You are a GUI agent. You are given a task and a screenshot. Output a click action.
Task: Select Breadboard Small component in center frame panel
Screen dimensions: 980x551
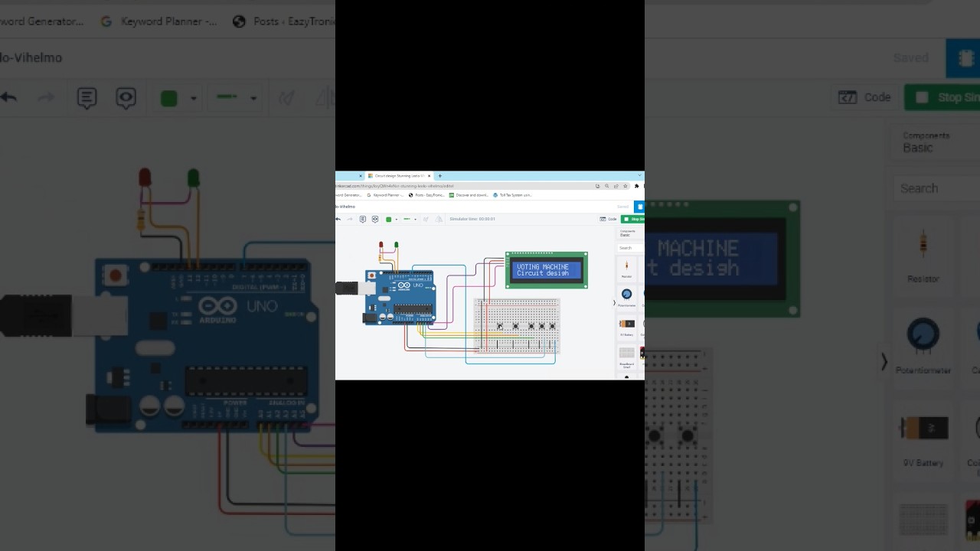pos(626,355)
